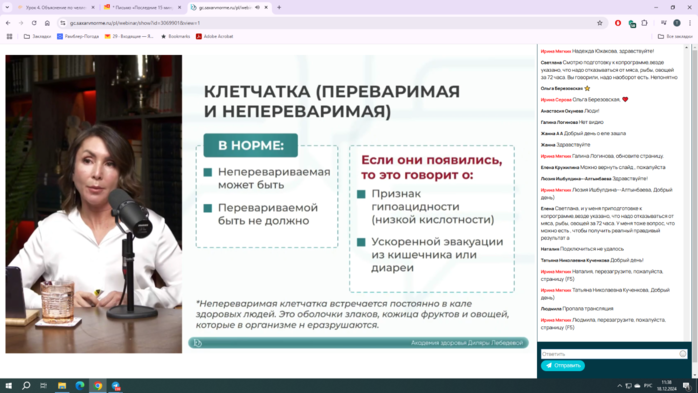Open the 'Adobe Acrobat' bookmark
This screenshot has height=393, width=698.
(x=215, y=36)
